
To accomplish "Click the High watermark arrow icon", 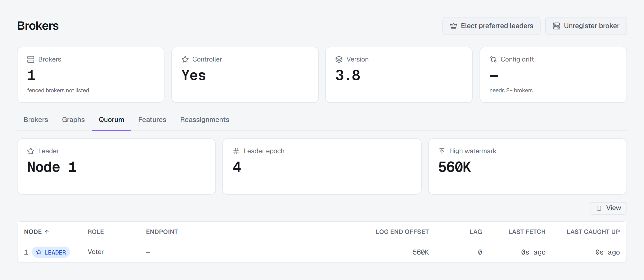I will 442,151.
